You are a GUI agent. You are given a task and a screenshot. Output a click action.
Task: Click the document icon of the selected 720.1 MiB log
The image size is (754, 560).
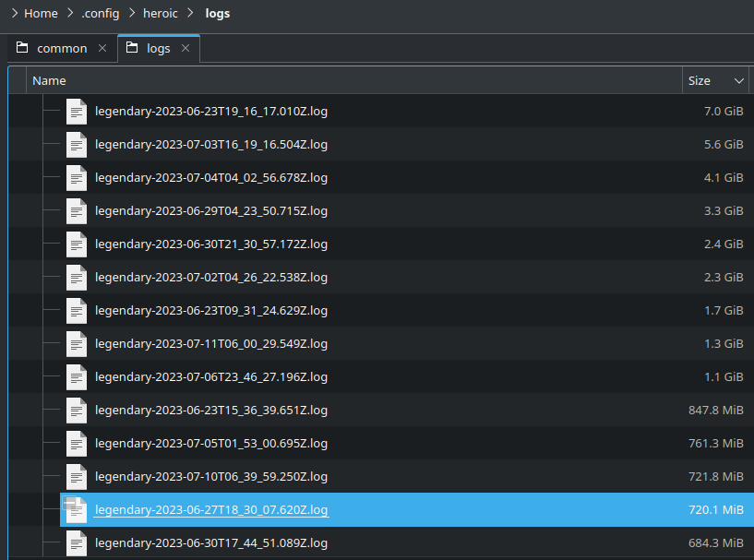(x=76, y=509)
